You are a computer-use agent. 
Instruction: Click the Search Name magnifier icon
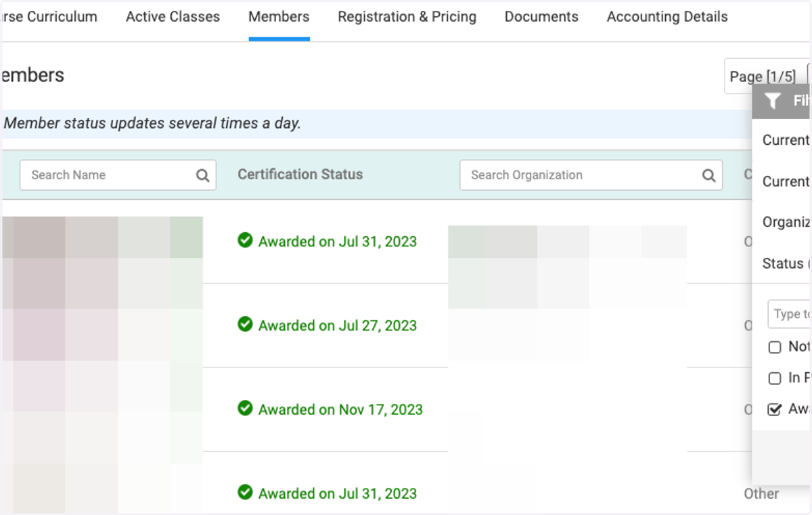click(202, 175)
